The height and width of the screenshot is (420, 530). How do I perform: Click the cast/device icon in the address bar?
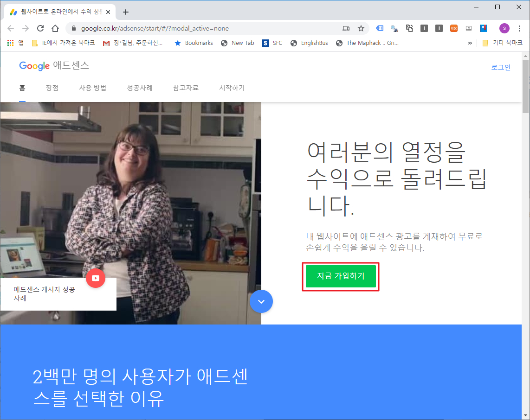(346, 28)
